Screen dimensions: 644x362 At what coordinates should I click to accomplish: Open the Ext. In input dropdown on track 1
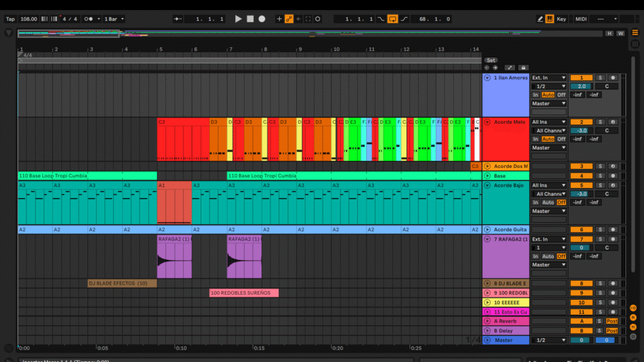(x=548, y=78)
